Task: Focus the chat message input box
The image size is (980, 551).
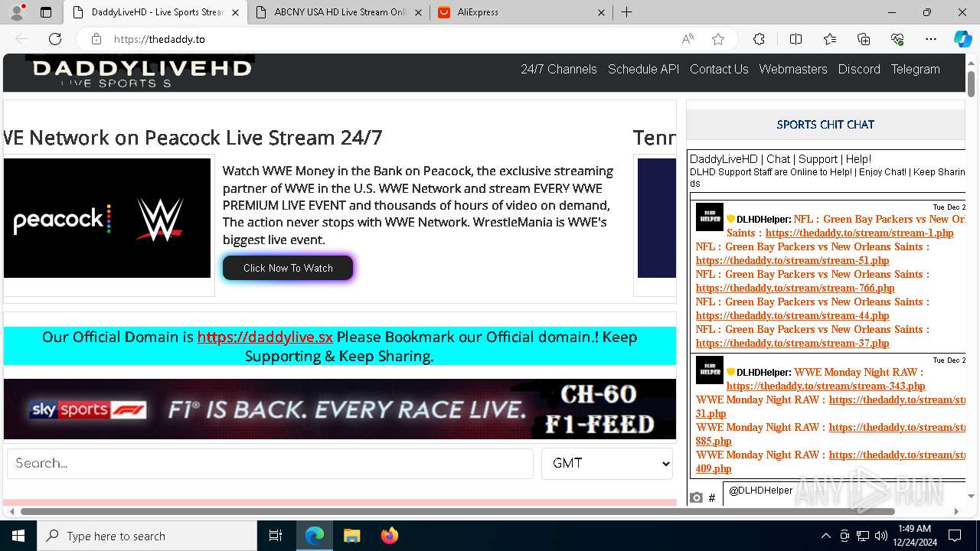Action: coord(844,494)
